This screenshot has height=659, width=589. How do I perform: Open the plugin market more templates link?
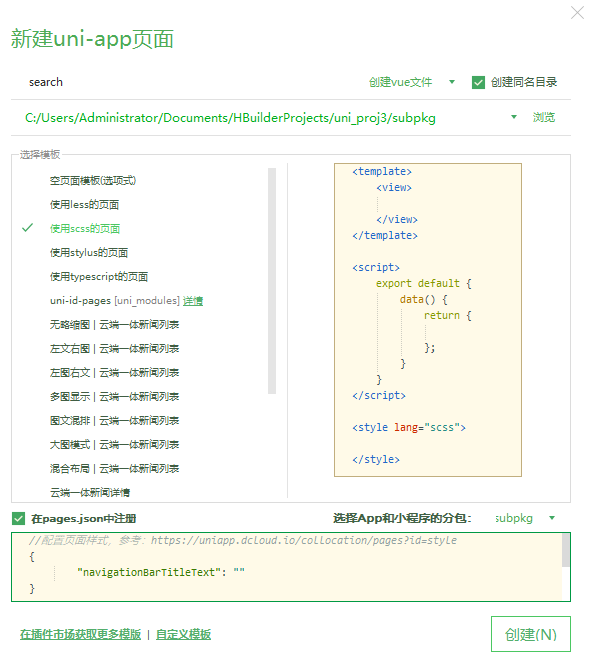pyautogui.click(x=80, y=634)
